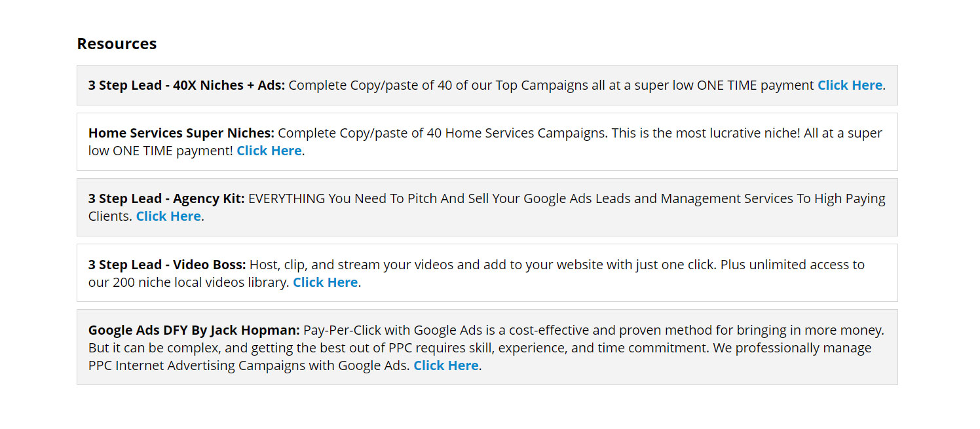The image size is (980, 429).
Task: Click the bold "3 Step Lead - 40X Niches + Ads:" title
Action: pyautogui.click(x=187, y=85)
